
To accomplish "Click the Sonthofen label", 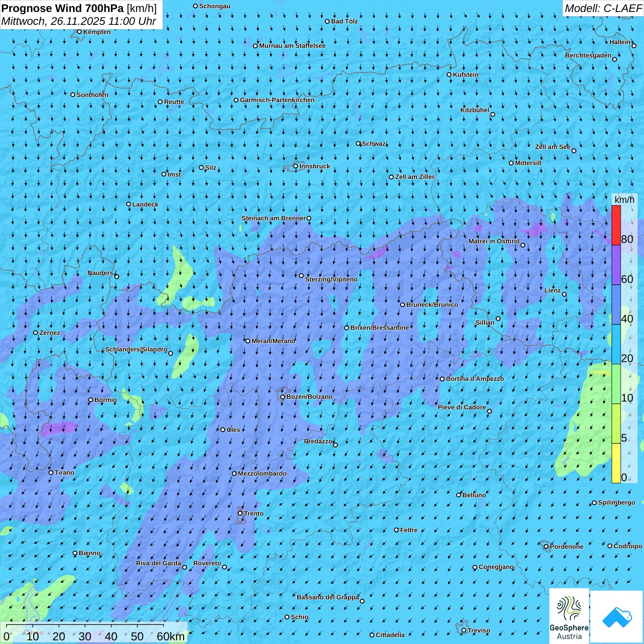I will pyautogui.click(x=92, y=95).
